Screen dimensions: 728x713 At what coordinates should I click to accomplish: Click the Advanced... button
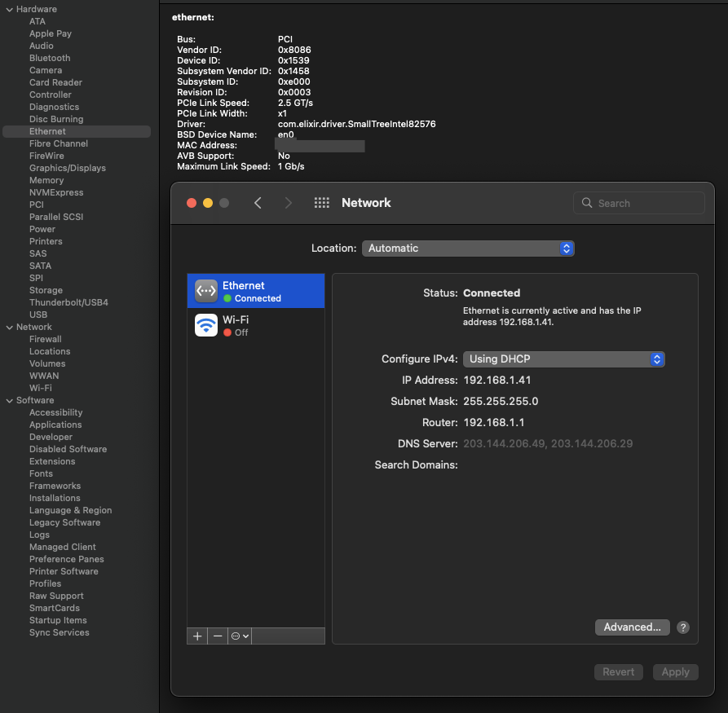pos(632,627)
